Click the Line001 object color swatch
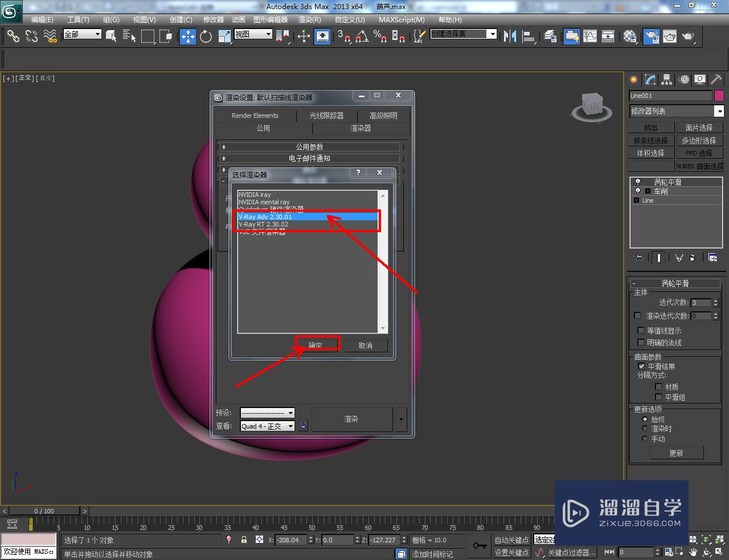729x560 pixels. click(x=719, y=96)
